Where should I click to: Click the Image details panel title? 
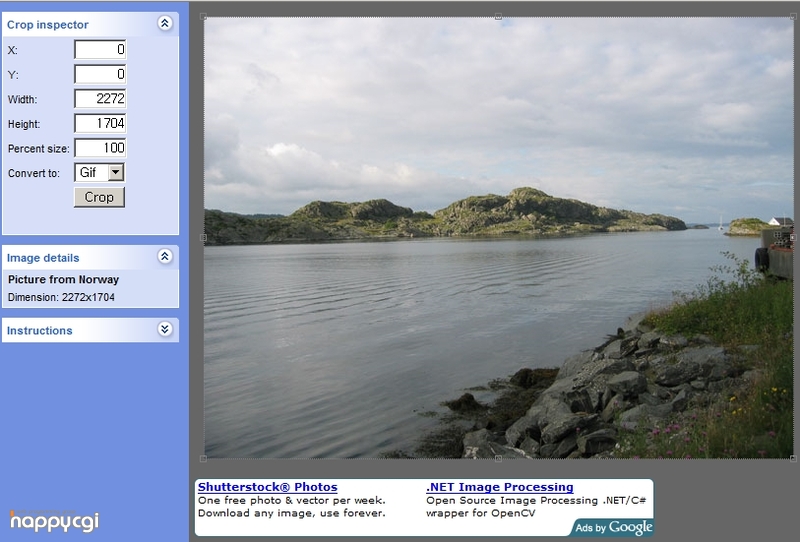[x=43, y=258]
